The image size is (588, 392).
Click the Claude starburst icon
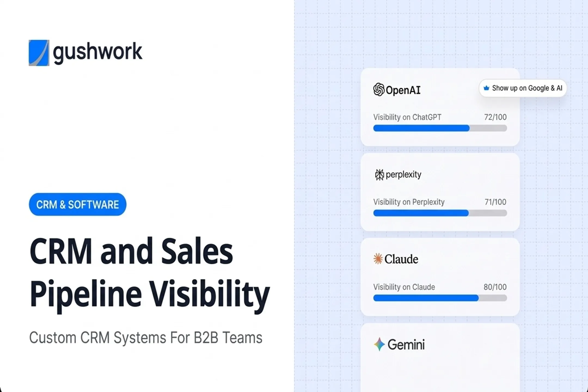[x=378, y=259]
